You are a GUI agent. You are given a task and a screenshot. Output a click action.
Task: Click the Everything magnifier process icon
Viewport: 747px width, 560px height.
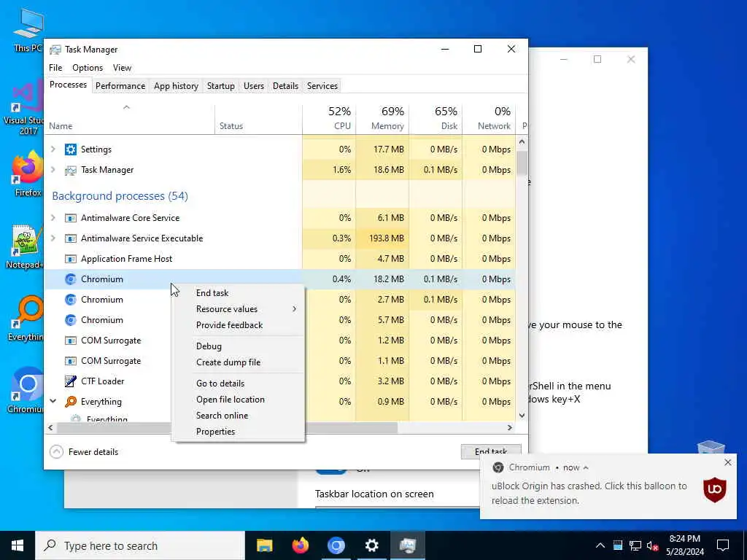71,402
